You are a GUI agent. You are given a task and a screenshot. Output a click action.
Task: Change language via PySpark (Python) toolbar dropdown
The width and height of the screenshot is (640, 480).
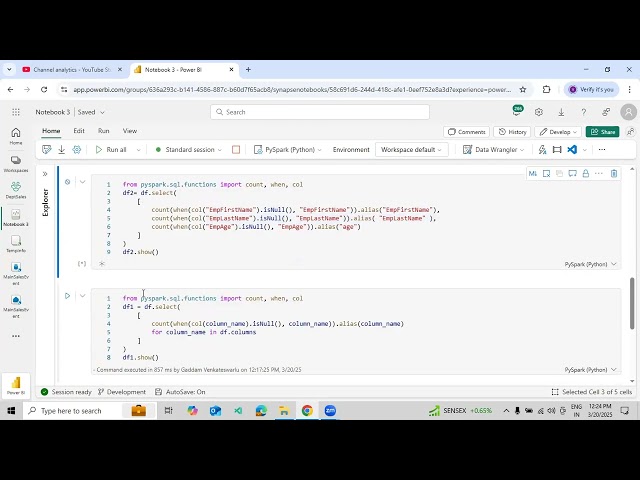point(287,149)
